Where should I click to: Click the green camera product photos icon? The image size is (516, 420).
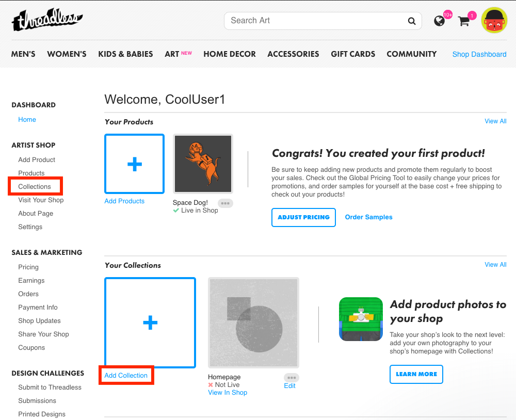361,319
